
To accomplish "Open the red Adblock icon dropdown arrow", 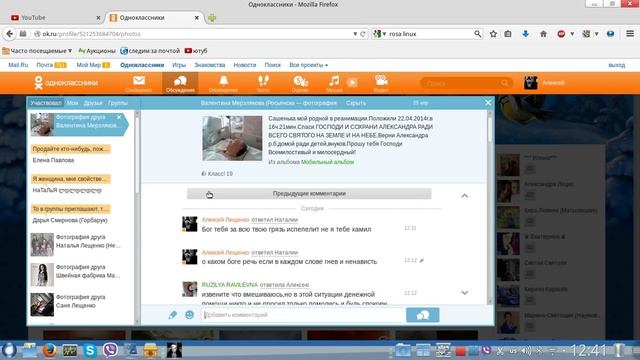I will [x=572, y=34].
